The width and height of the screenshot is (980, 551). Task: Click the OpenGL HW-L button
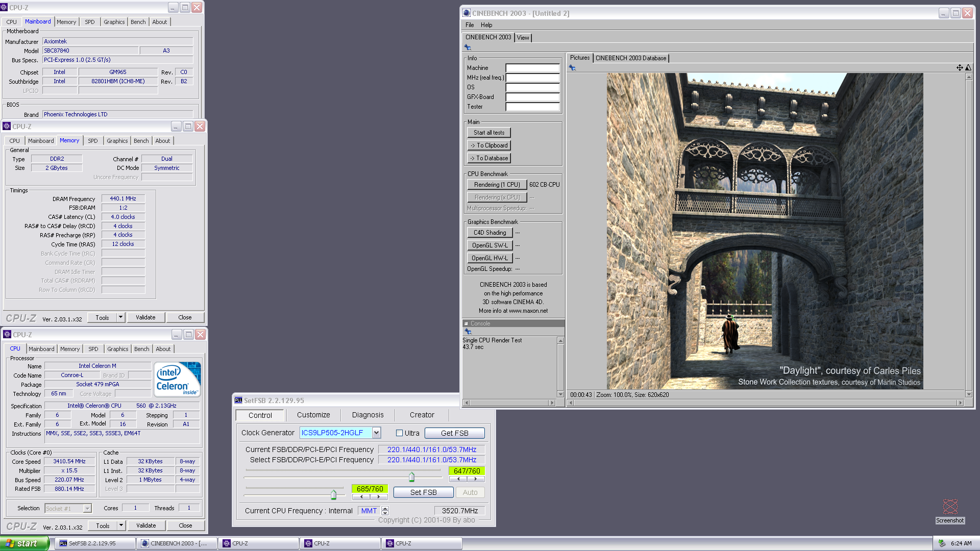tap(489, 258)
